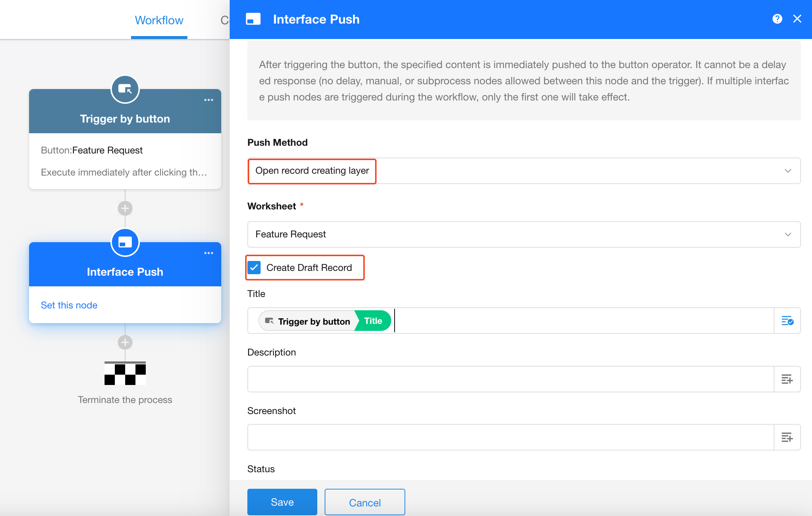This screenshot has height=516, width=812.
Task: Open field selector for Screenshot input
Action: (787, 437)
